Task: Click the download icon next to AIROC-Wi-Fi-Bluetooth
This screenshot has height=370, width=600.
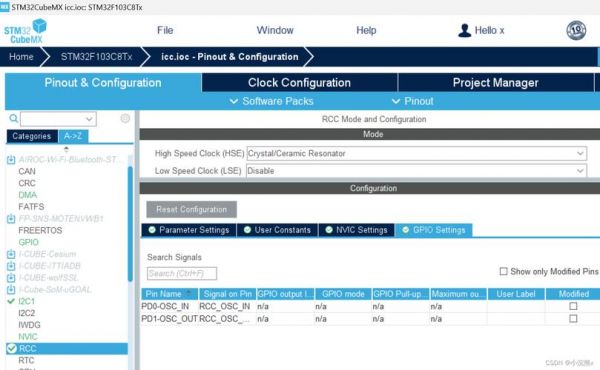Action: 11,160
